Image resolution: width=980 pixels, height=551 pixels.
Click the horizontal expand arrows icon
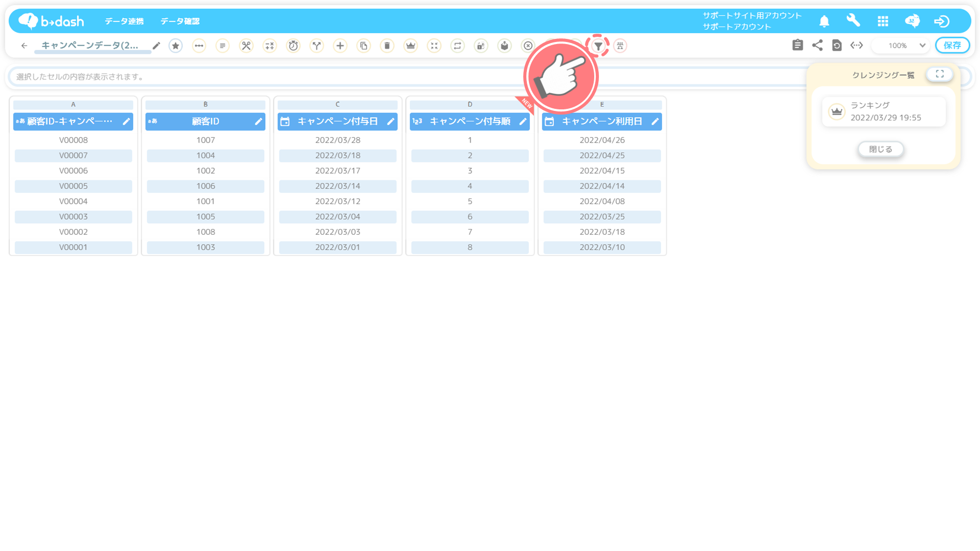pos(857,45)
